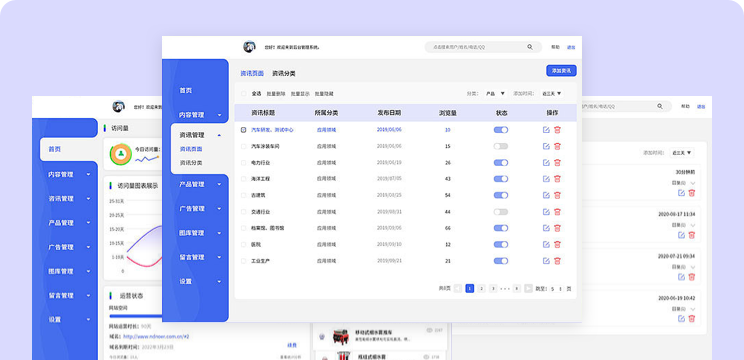
Task: Toggle status switch for 海洋工程
Action: point(501,179)
